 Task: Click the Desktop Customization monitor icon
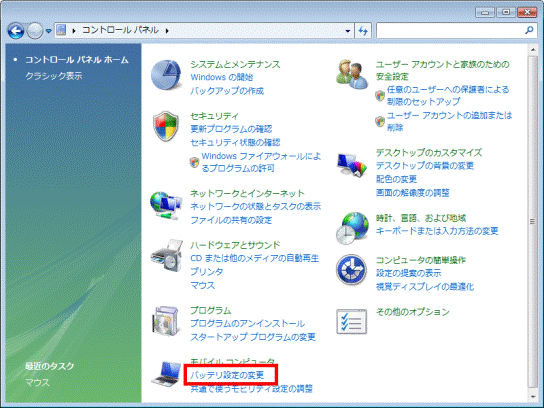tap(351, 165)
